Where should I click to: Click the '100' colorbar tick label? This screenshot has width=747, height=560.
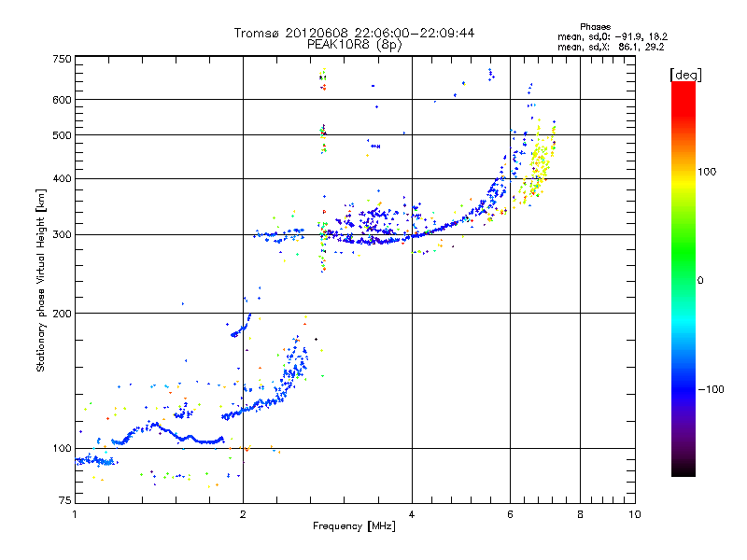click(707, 172)
